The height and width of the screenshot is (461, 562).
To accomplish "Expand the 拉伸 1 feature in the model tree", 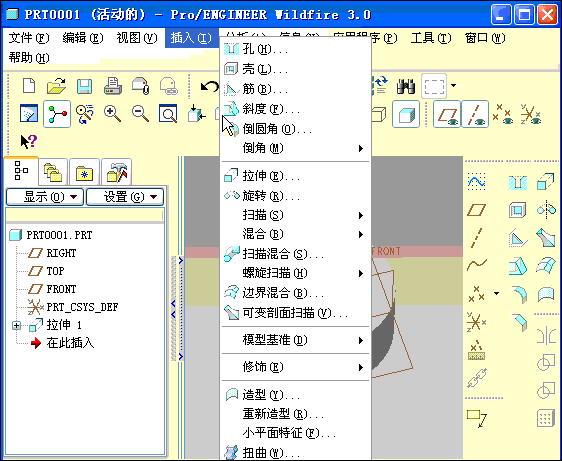I will pos(16,325).
